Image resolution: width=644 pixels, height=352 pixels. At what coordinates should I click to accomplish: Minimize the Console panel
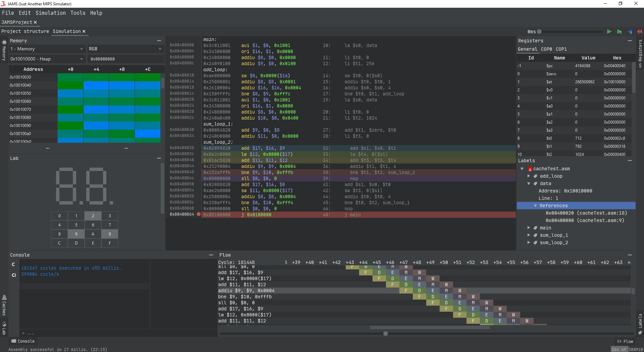pyautogui.click(x=211, y=255)
